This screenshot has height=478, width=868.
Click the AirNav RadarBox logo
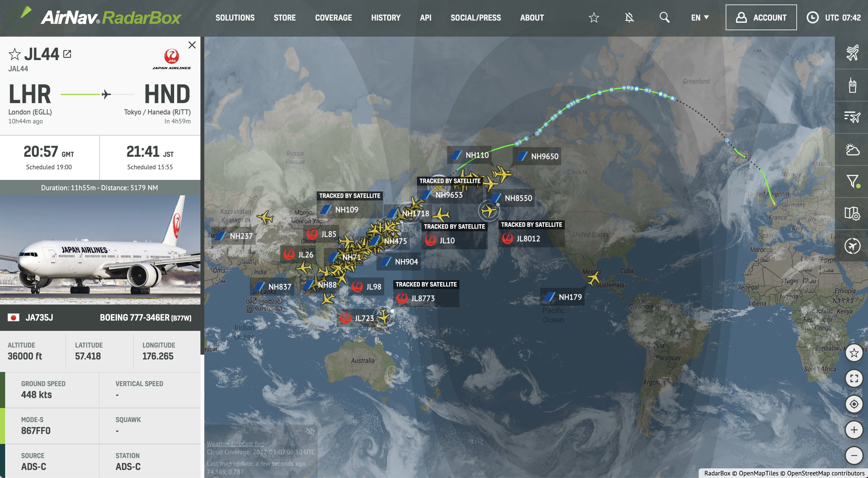(94, 18)
